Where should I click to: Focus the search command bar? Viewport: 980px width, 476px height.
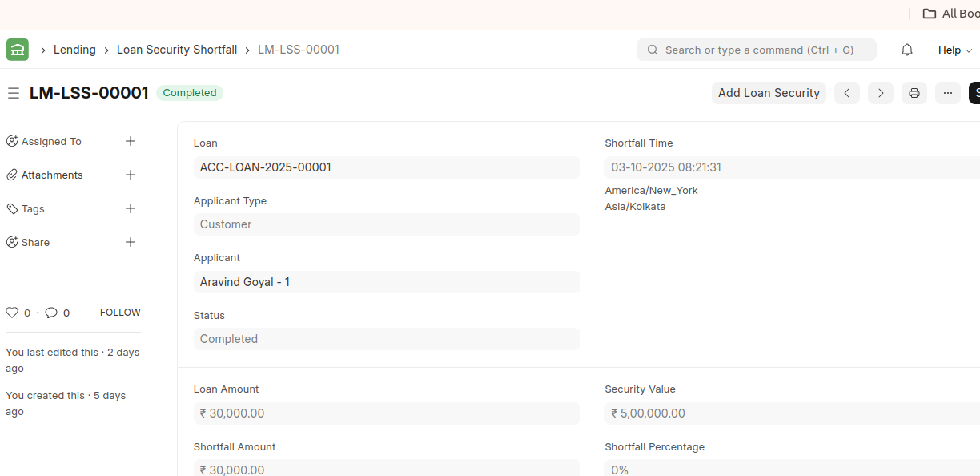(757, 50)
